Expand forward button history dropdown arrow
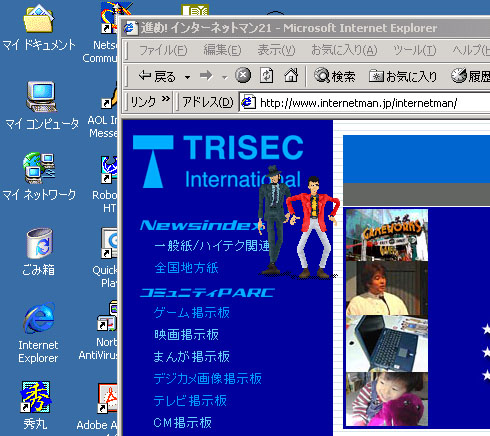The height and width of the screenshot is (436, 490). (225, 77)
